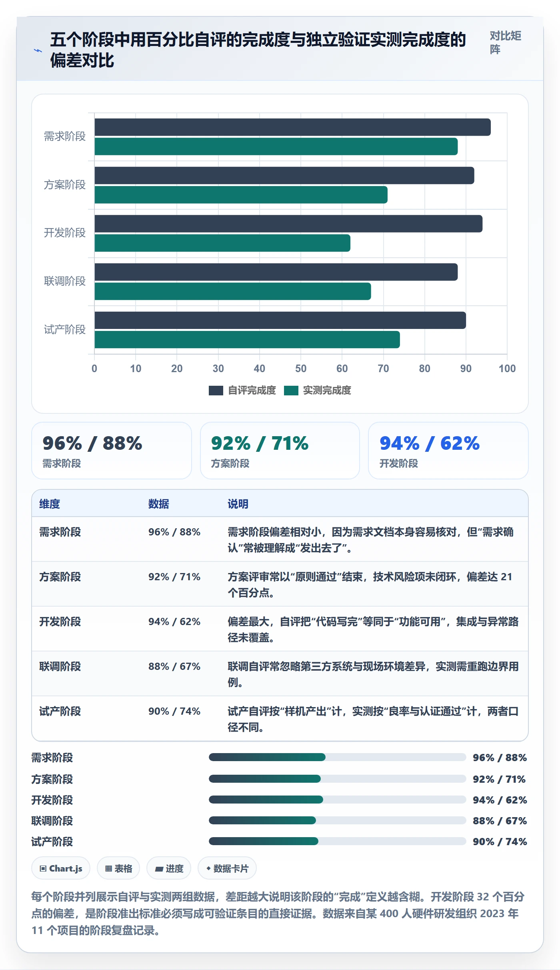Click the 维度 table column header
560x970 pixels.
point(50,504)
